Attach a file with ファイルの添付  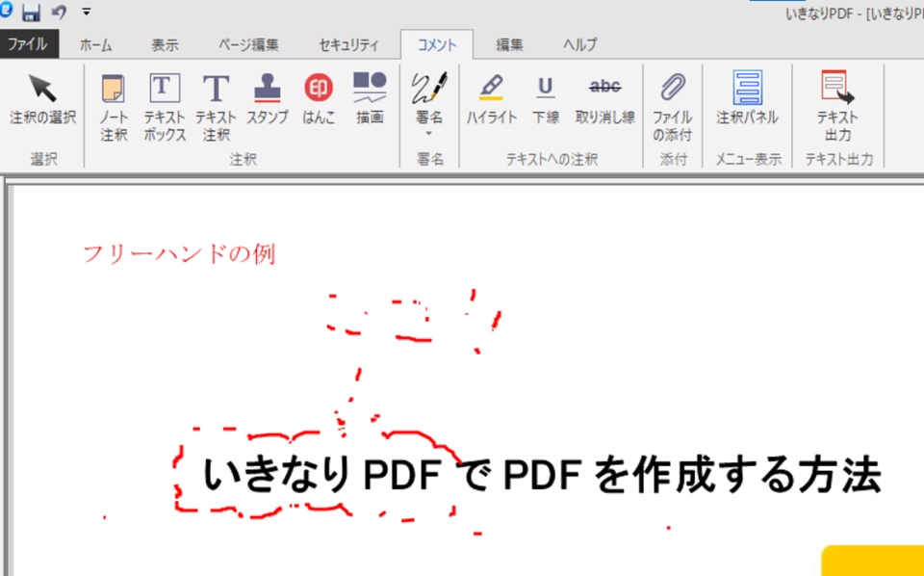coord(673,107)
